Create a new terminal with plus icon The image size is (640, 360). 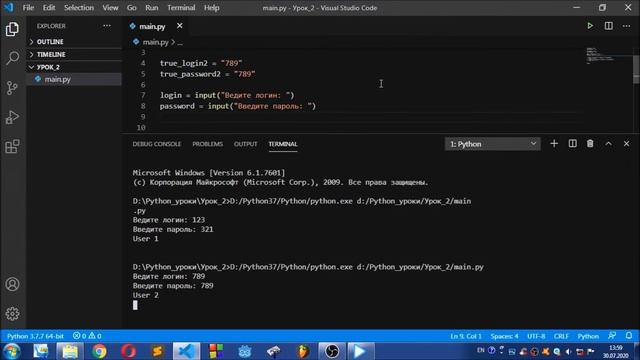tap(554, 144)
